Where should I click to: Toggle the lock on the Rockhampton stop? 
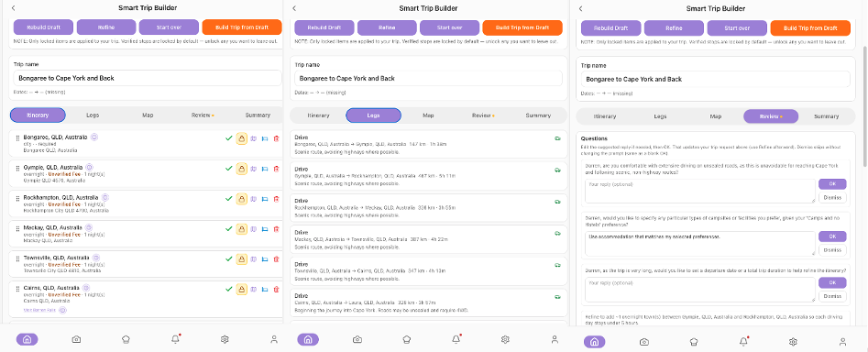tap(241, 199)
